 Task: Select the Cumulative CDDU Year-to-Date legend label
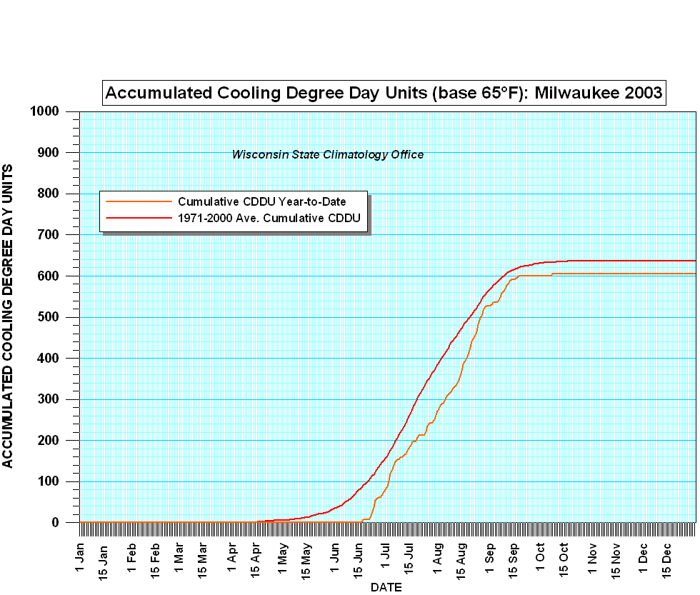261,201
